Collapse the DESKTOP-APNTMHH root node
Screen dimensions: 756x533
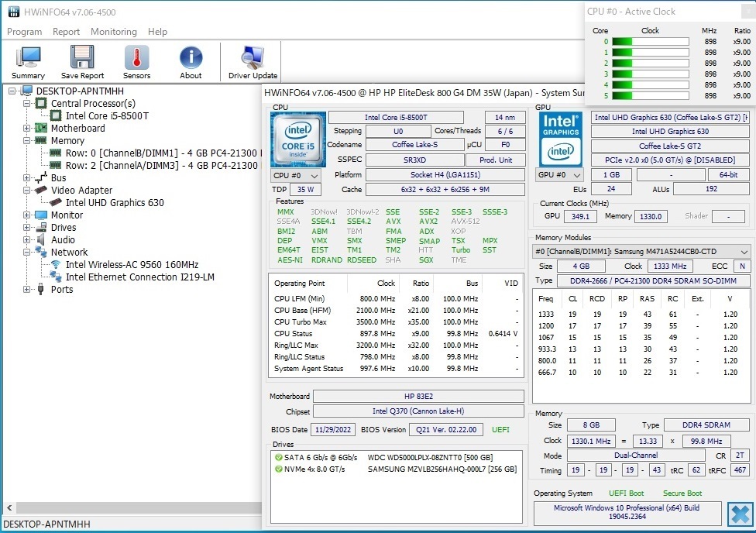[12, 91]
